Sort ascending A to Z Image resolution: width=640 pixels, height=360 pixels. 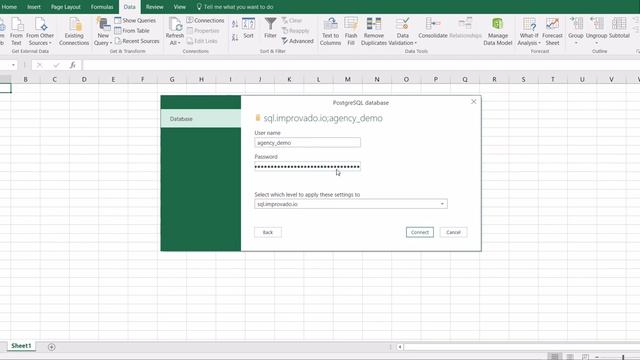(235, 24)
